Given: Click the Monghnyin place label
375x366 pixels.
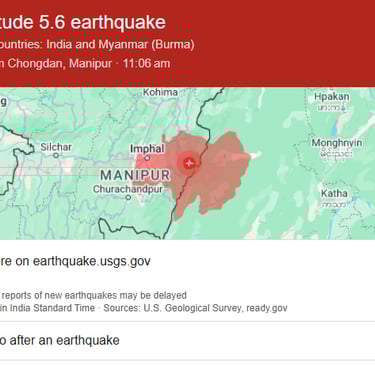Looking at the screenshot, I should [337, 143].
